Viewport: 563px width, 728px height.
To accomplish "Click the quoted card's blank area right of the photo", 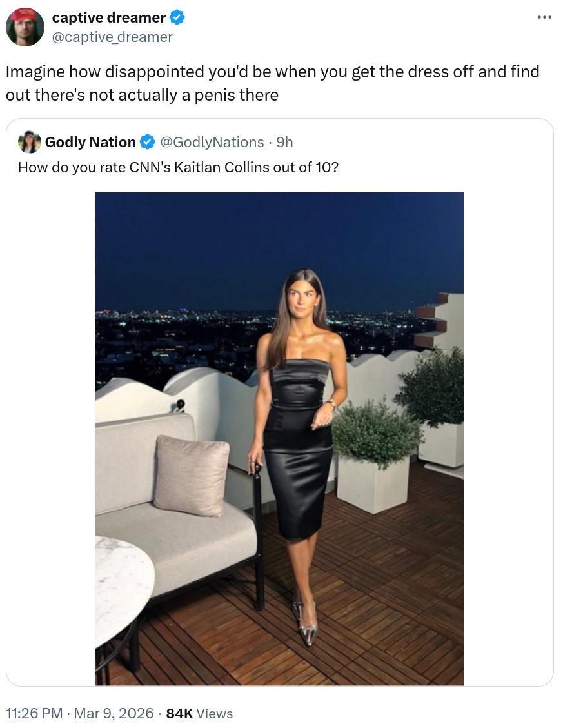I will tap(508, 439).
